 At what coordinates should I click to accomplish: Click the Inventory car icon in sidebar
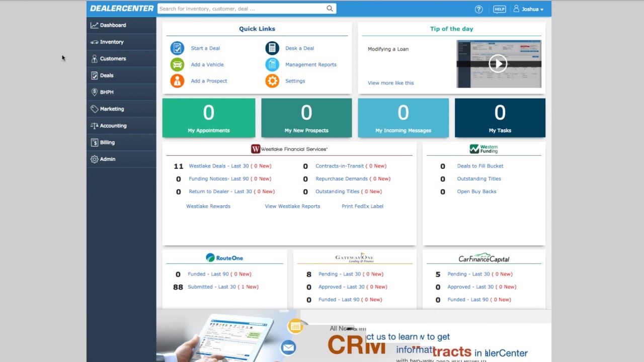pos(94,42)
